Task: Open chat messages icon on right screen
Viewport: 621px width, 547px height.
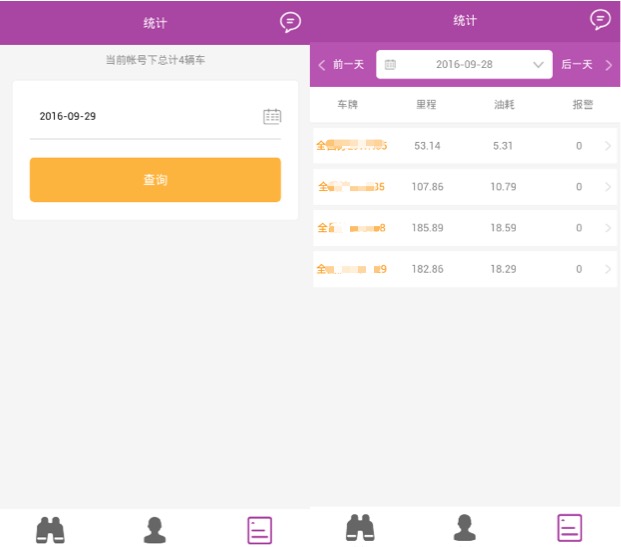Action: coord(600,20)
